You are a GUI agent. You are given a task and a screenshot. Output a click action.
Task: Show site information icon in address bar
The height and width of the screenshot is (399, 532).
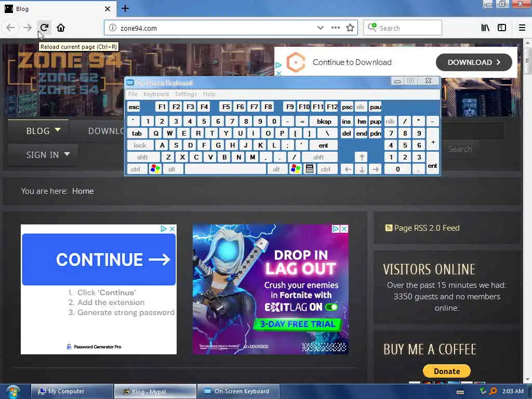point(113,28)
